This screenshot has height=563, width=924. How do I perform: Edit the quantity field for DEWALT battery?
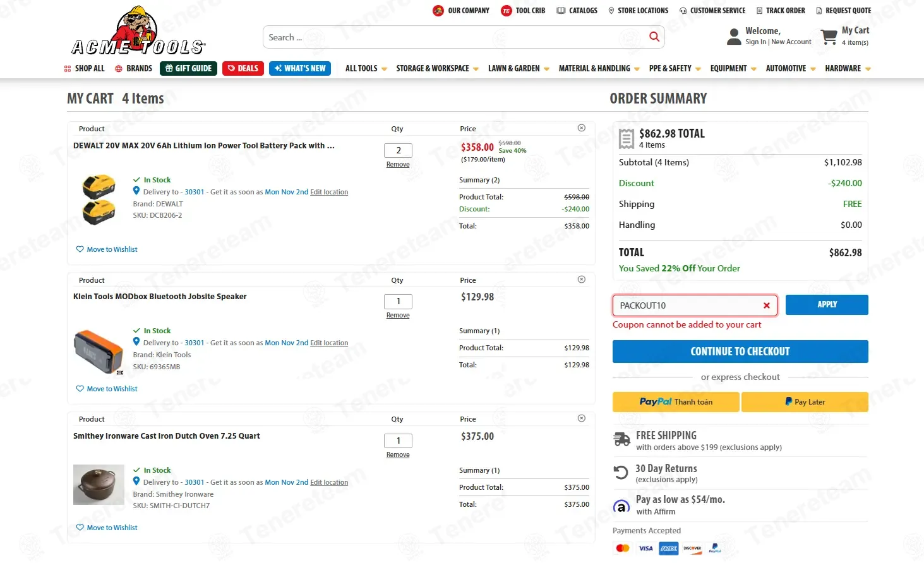click(x=399, y=150)
